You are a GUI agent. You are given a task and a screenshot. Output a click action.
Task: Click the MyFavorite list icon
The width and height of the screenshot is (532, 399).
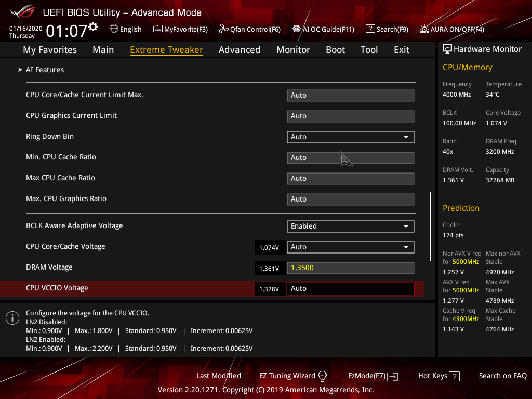click(x=158, y=29)
